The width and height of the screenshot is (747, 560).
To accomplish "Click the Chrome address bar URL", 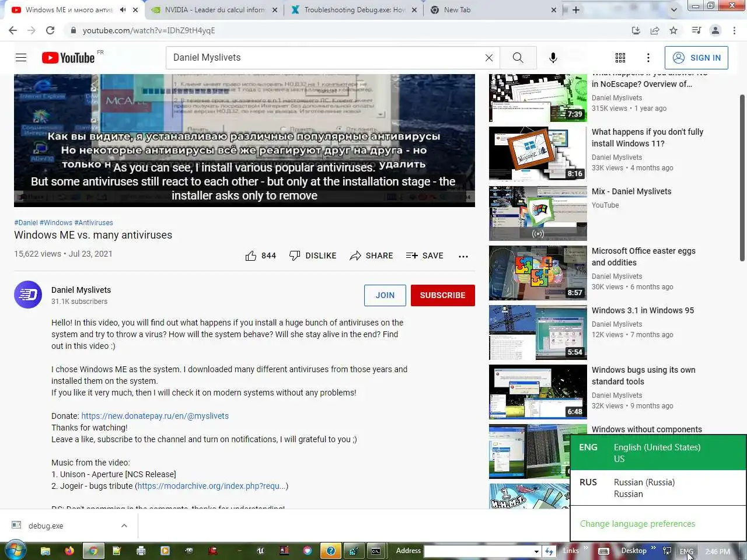I will tap(149, 30).
